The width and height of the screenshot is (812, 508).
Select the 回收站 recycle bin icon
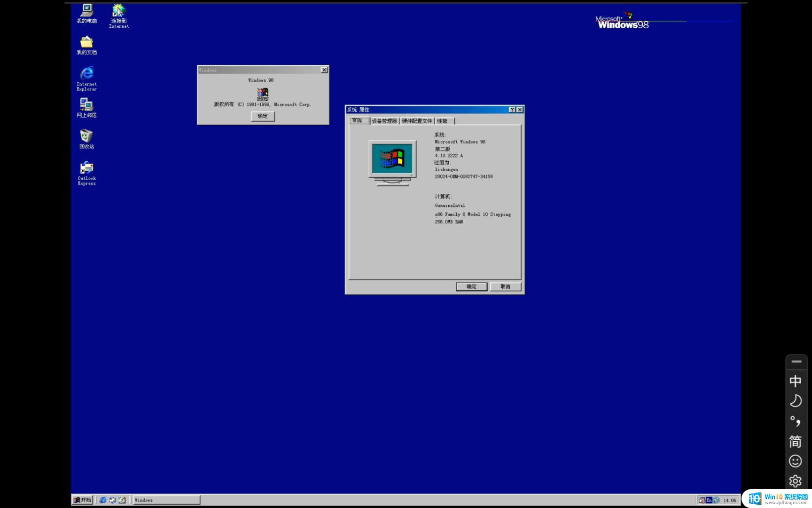tap(86, 139)
